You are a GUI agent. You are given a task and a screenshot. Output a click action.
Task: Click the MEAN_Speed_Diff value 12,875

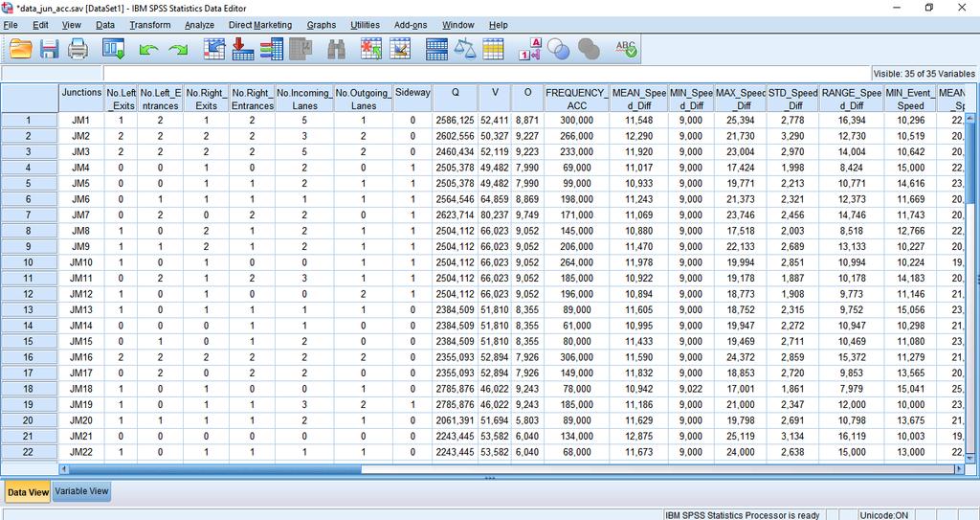pyautogui.click(x=638, y=436)
